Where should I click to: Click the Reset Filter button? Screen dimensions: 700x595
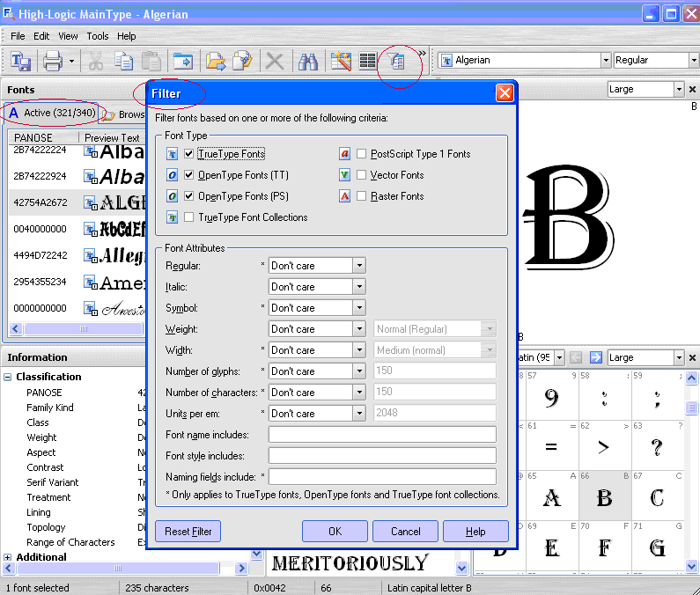pos(188,531)
